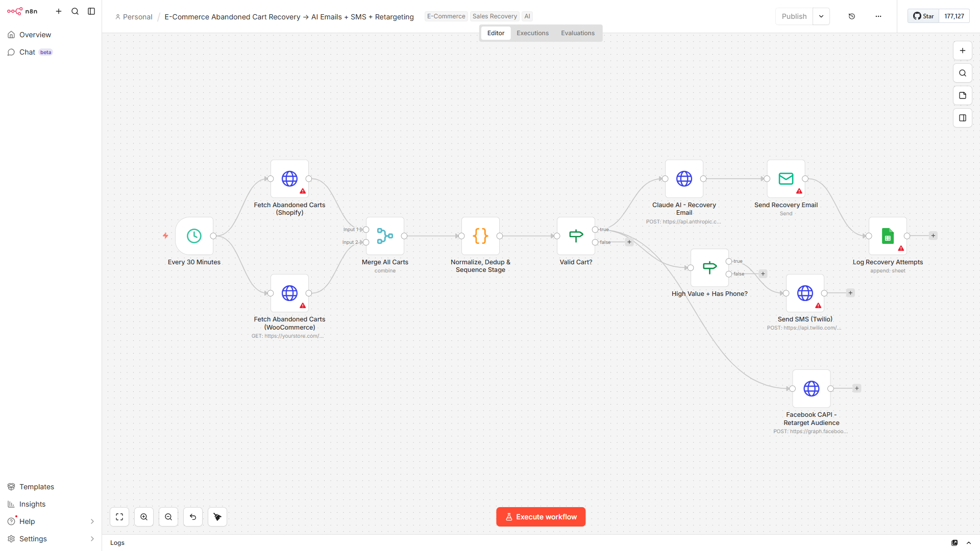The width and height of the screenshot is (980, 551).
Task: Click the add node plus icon top right
Action: 963,51
